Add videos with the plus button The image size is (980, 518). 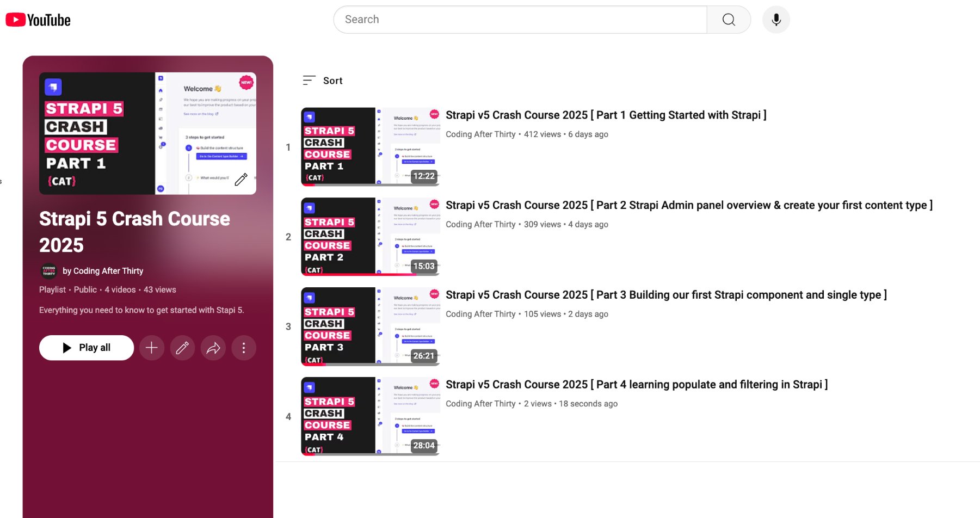[152, 348]
